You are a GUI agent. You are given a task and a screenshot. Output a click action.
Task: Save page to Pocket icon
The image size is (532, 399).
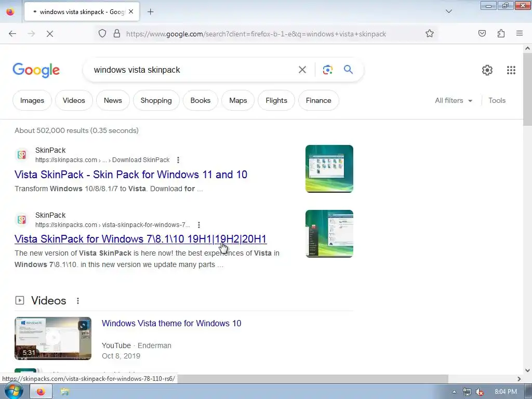tap(482, 34)
